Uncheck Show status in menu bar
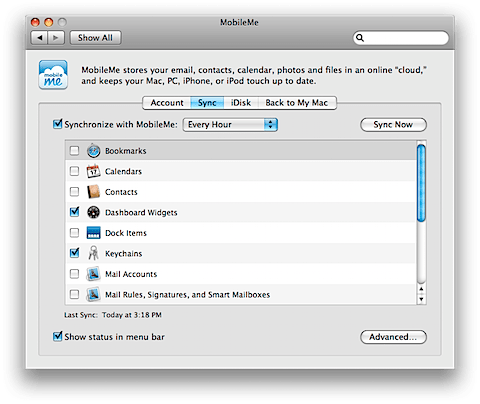The width and height of the screenshot is (480, 404). 58,336
